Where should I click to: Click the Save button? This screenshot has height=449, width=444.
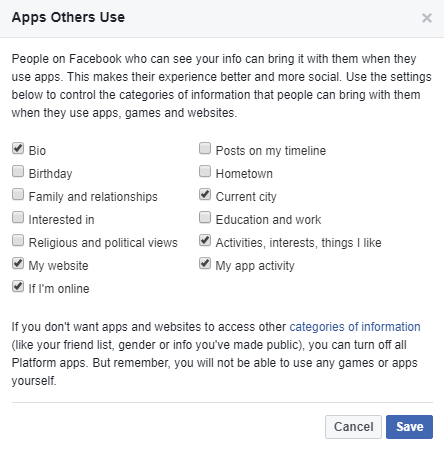[x=409, y=427]
